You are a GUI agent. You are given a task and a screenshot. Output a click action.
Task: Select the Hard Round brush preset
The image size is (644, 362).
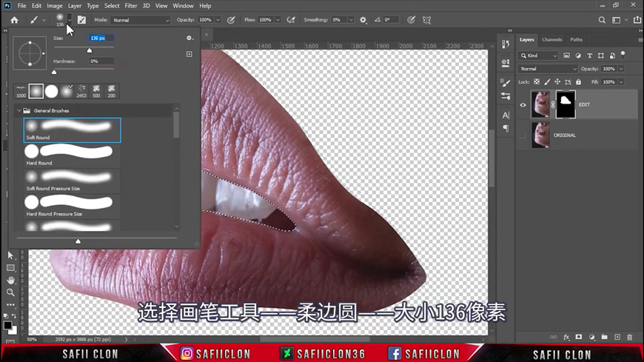click(72, 154)
